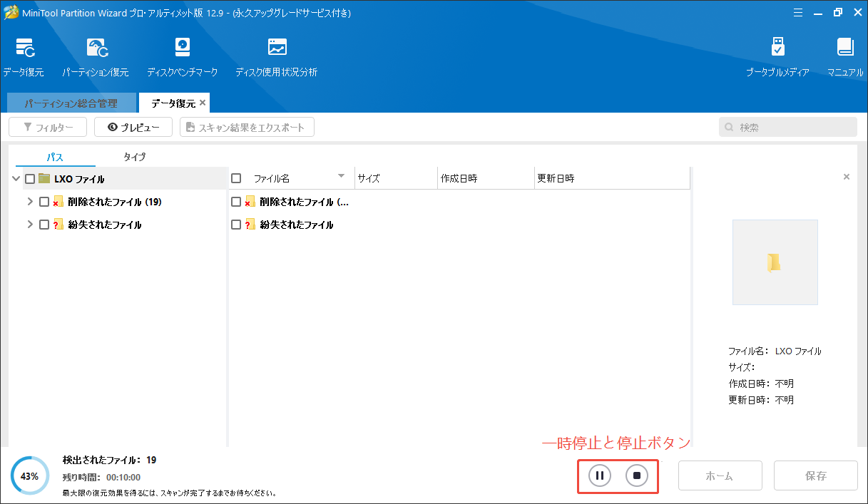Image resolution: width=868 pixels, height=504 pixels.
Task: Close the preview pane with X
Action: 847,177
